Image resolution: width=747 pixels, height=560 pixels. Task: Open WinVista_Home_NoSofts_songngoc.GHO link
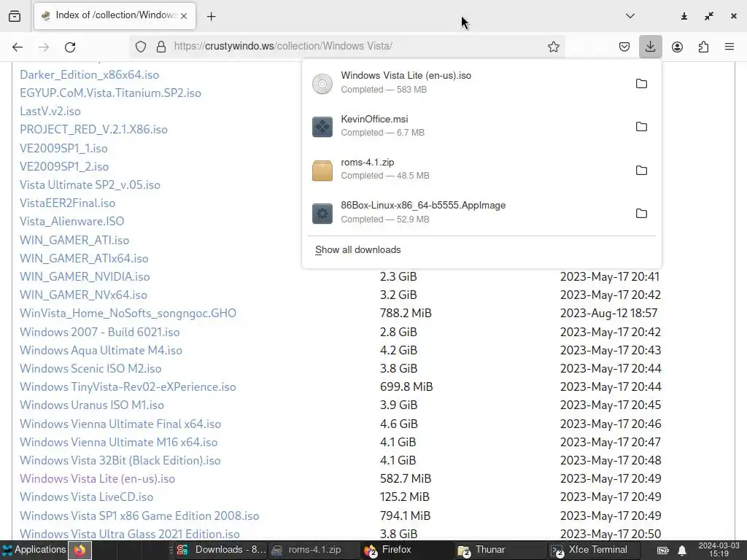[128, 314]
